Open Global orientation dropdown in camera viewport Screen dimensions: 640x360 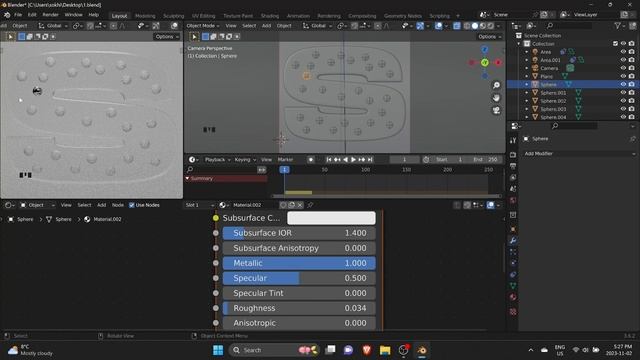(x=318, y=26)
